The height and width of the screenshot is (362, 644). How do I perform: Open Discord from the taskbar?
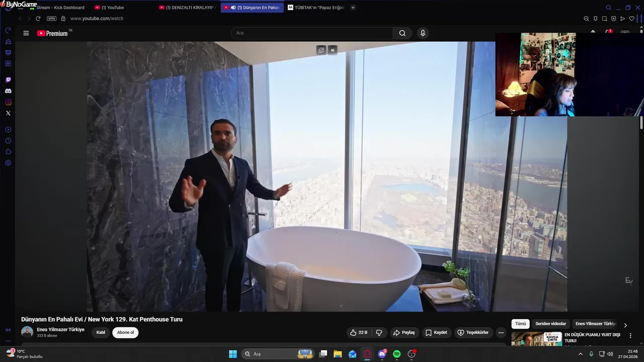coord(382,354)
